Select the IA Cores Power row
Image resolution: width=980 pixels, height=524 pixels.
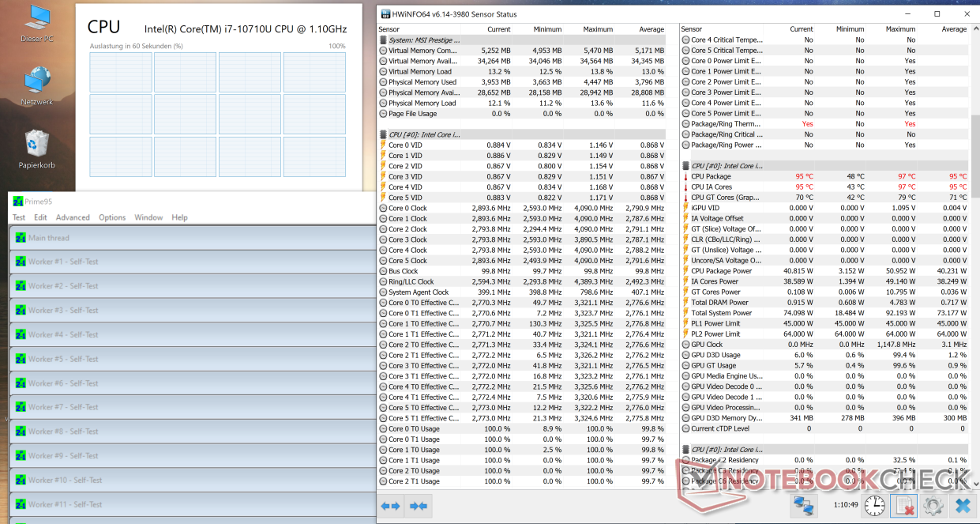click(x=824, y=281)
